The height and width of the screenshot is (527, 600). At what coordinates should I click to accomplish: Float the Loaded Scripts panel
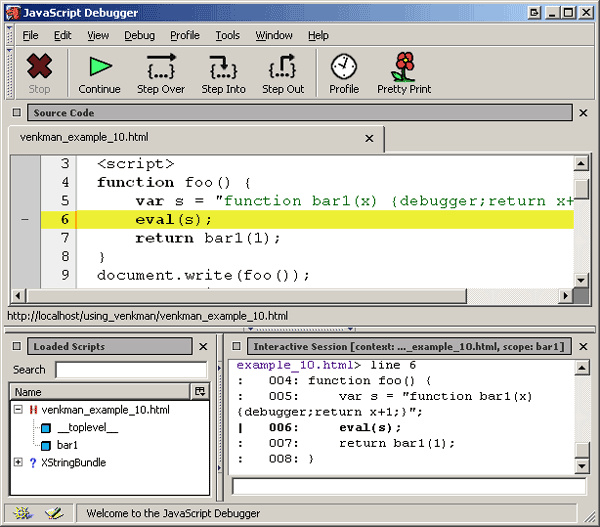16,346
